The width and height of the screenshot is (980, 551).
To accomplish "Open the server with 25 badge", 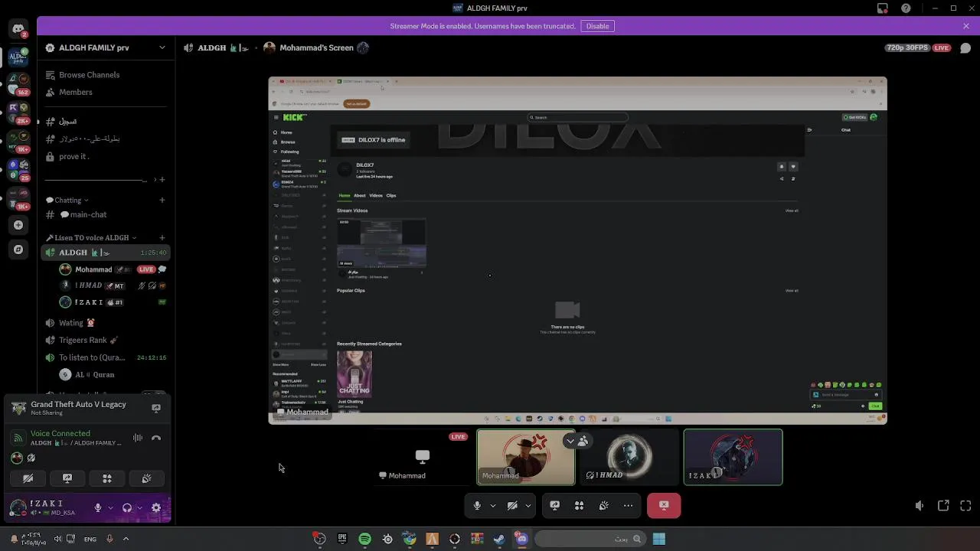I will click(x=18, y=169).
